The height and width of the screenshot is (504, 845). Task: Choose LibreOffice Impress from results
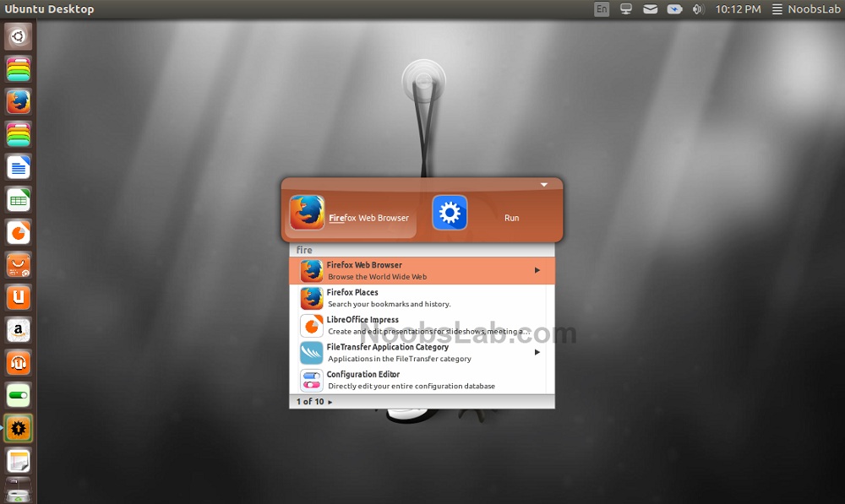422,325
